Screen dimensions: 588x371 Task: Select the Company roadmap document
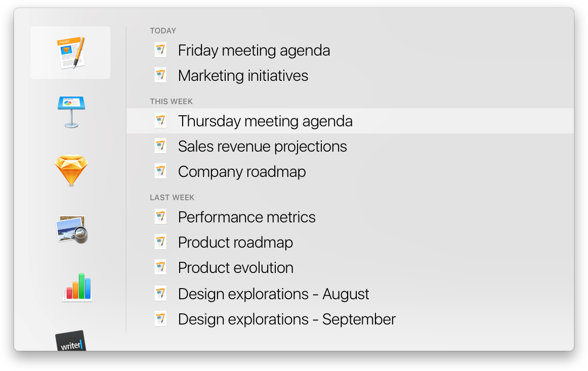[242, 171]
